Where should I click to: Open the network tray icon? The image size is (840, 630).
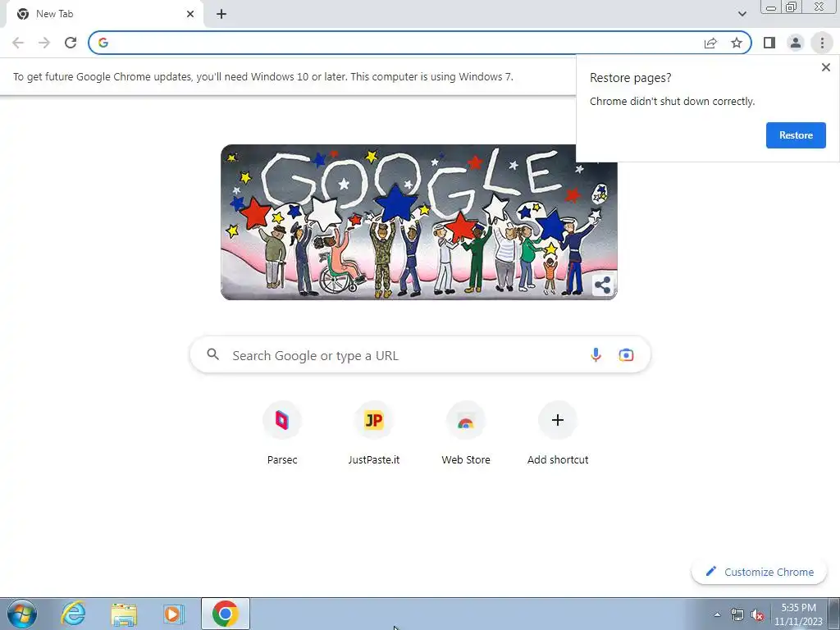(737, 614)
